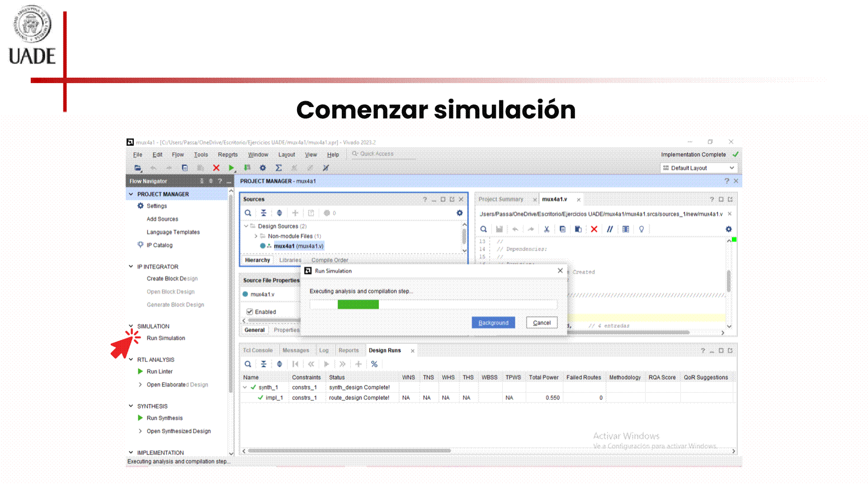The image size is (868, 488).
Task: Click the Background button
Action: tap(493, 323)
